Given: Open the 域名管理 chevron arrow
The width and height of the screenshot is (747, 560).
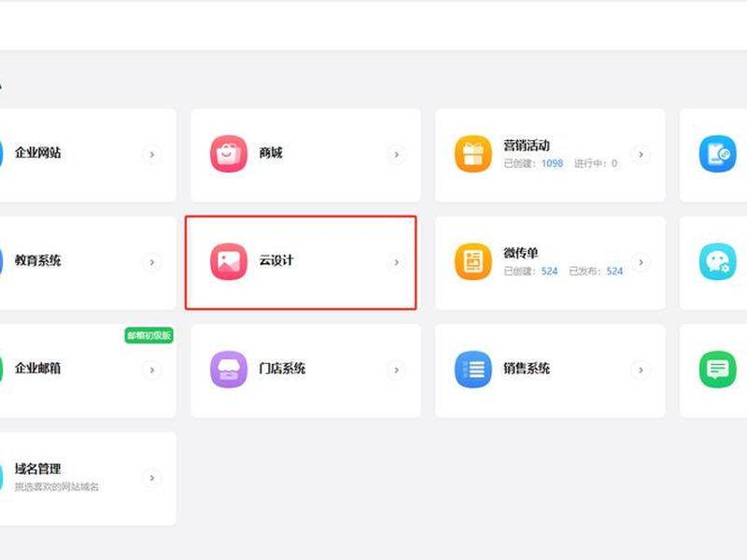Looking at the screenshot, I should pos(152,478).
